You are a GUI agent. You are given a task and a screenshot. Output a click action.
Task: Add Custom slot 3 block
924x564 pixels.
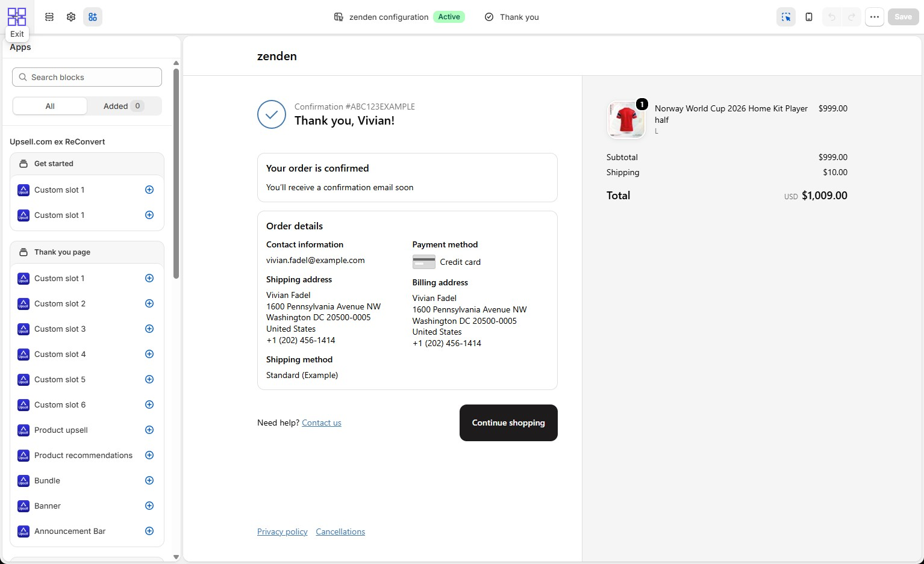pos(149,329)
